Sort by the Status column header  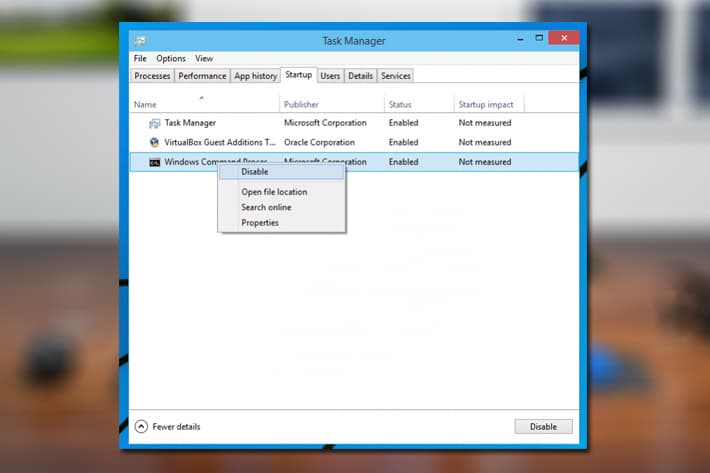pos(419,105)
